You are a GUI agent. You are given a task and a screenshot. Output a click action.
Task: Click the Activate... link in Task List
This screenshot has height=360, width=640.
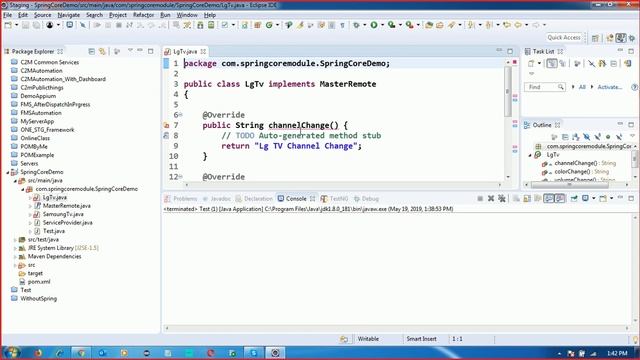(x=609, y=87)
